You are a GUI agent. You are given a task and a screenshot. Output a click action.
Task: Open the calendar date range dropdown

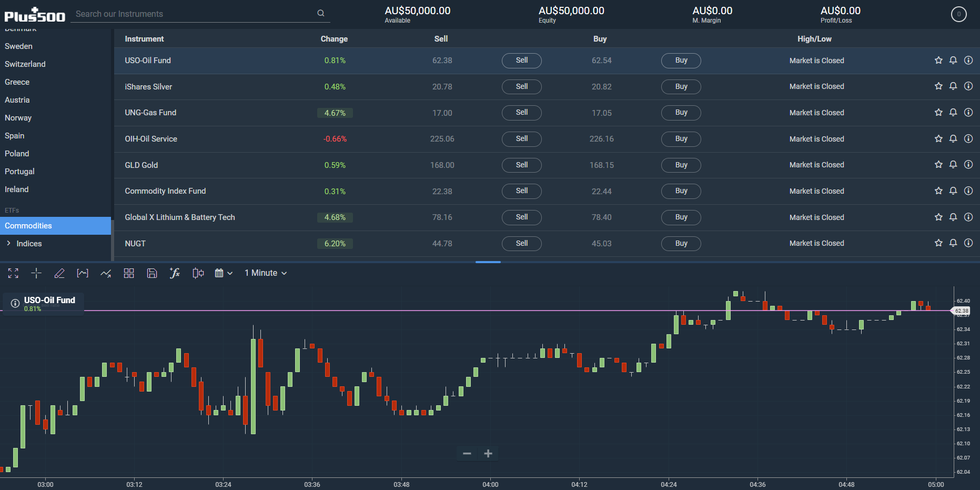(224, 273)
